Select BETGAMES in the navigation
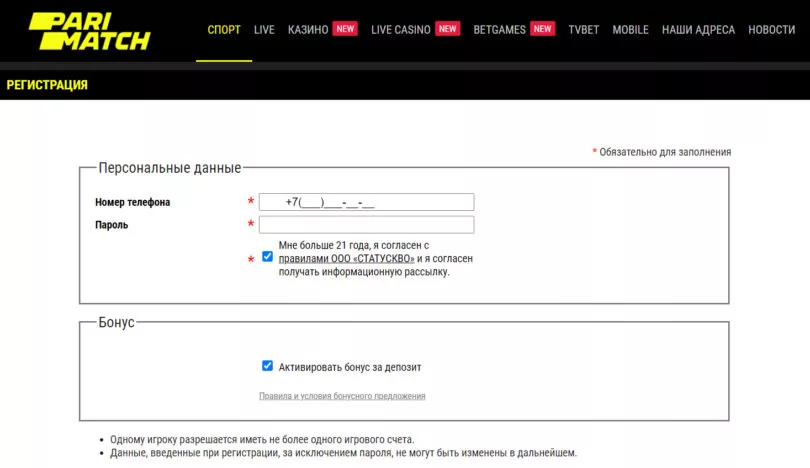The height and width of the screenshot is (468, 810). 499,30
